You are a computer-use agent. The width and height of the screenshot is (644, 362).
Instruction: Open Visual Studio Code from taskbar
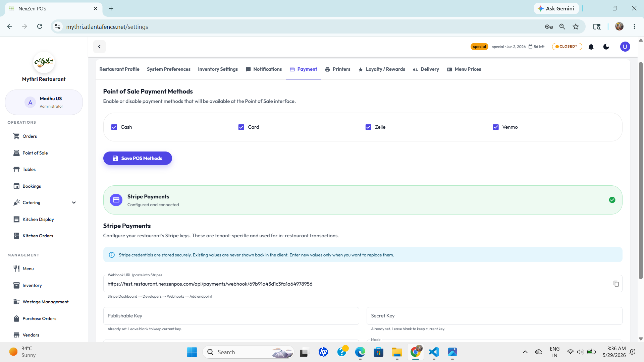(434, 352)
